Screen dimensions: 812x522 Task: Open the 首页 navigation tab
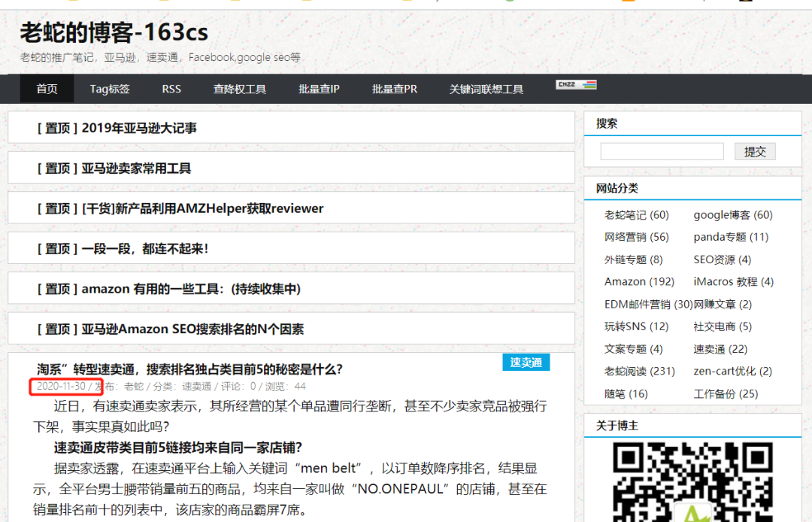(47, 89)
